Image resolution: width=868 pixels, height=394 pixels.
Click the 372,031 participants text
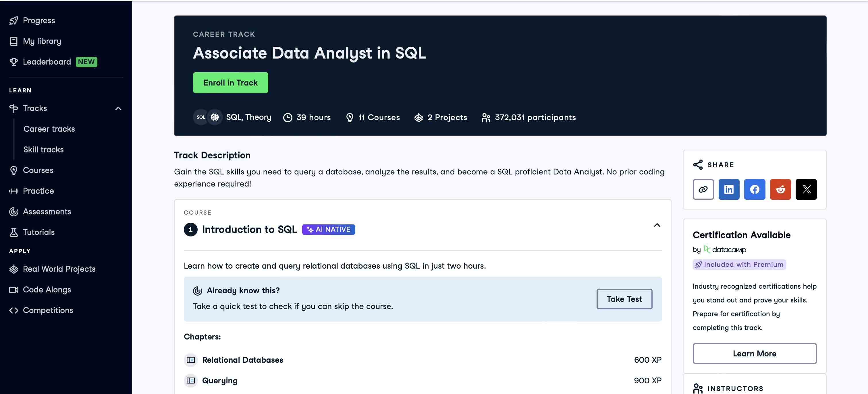[x=535, y=118]
